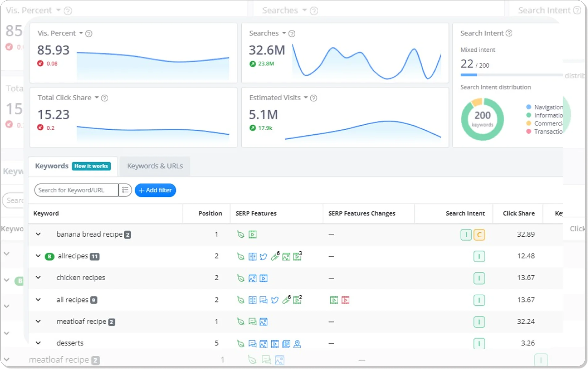Select the red video change icon for all recipes
Viewport: 588px width, 369px height.
pos(346,300)
